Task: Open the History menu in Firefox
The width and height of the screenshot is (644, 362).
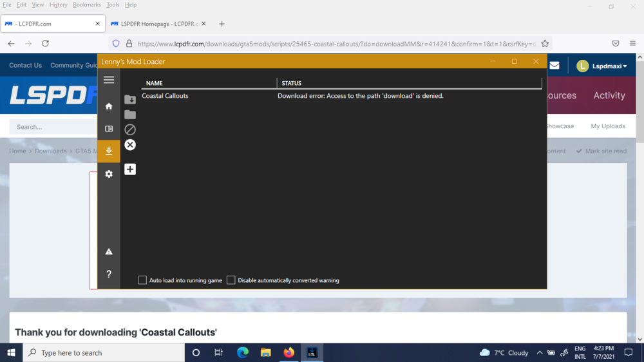Action: click(x=59, y=5)
